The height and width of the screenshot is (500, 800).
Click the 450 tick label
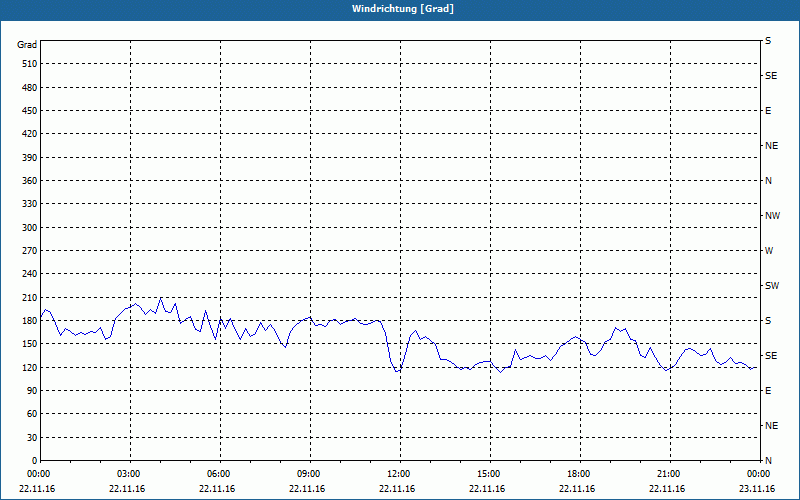30,111
